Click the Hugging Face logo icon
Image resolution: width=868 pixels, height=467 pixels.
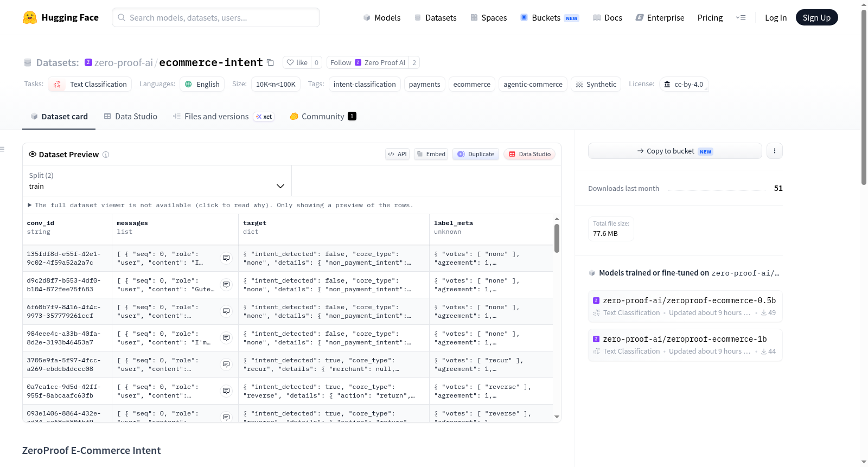[x=30, y=17]
